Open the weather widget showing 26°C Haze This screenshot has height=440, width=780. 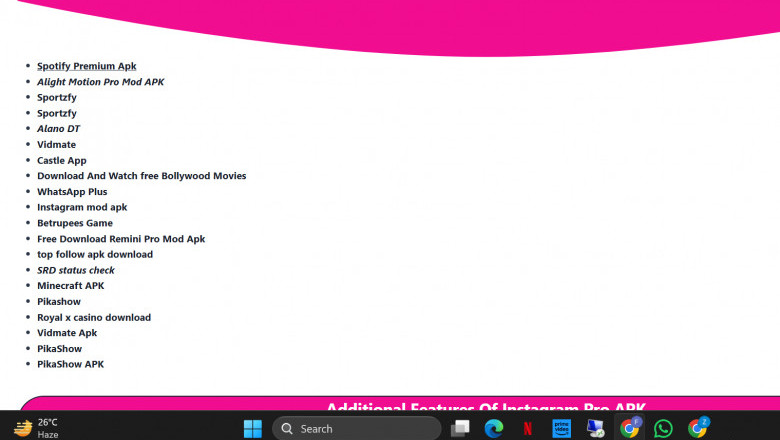point(36,428)
